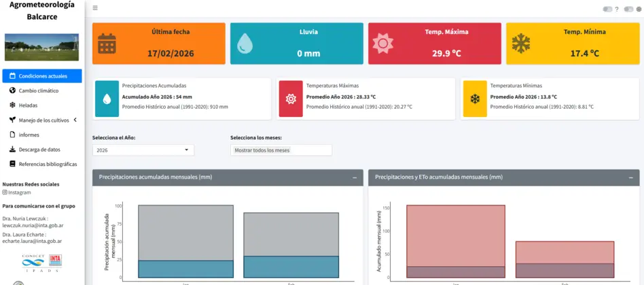Click the hamburger menu icon to collapse sidebar
644x285 pixels.
tap(95, 8)
